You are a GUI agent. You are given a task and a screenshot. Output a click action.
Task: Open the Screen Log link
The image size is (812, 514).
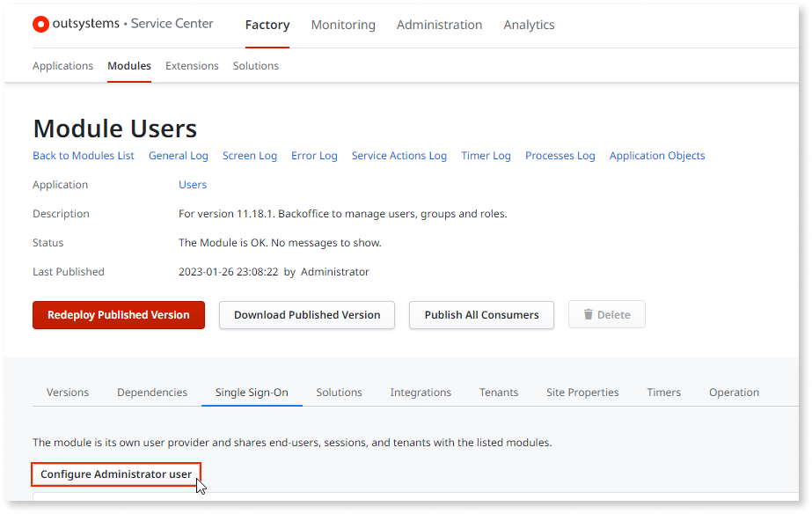[250, 156]
